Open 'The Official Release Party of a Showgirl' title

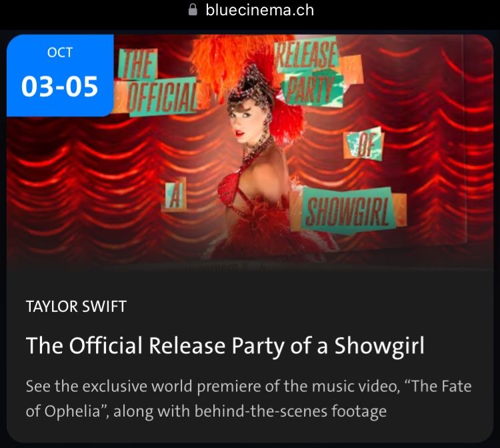(x=225, y=345)
